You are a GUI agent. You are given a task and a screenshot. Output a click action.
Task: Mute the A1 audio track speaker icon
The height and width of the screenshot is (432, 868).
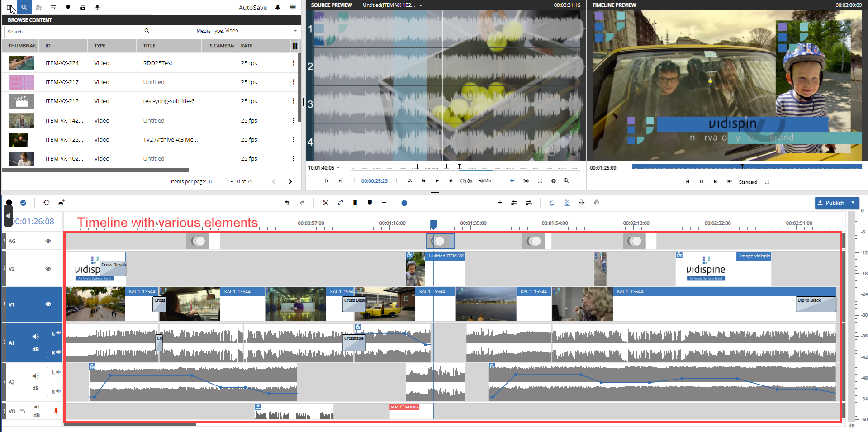point(35,336)
